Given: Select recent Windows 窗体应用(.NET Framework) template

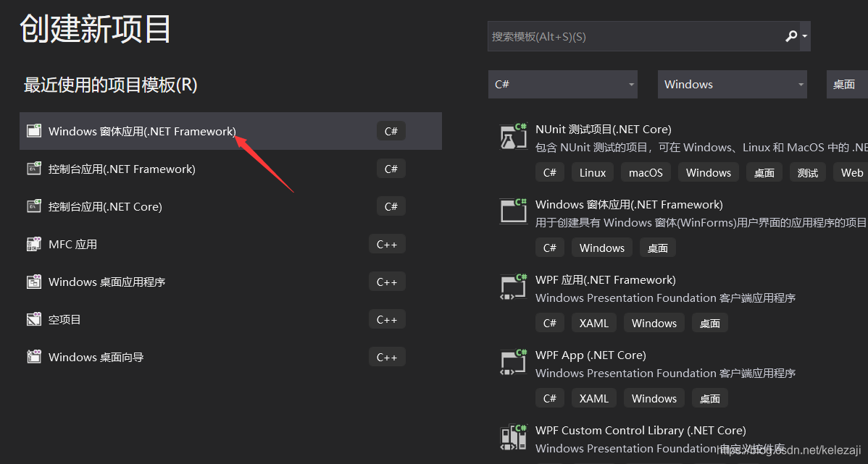Looking at the screenshot, I should pos(230,131).
